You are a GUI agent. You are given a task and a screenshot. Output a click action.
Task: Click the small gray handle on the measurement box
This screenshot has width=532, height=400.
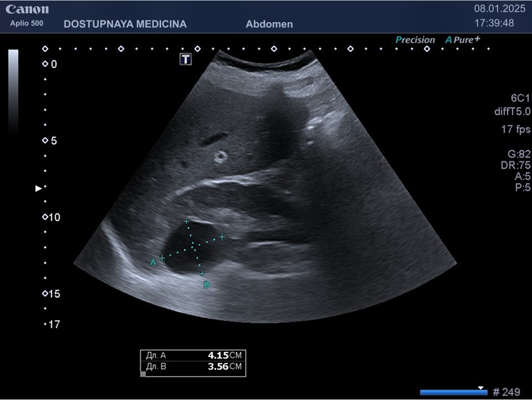[x=144, y=374]
